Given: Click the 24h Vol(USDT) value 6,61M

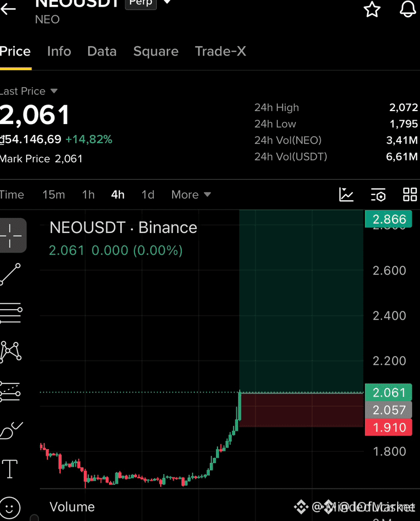Looking at the screenshot, I should point(401,156).
